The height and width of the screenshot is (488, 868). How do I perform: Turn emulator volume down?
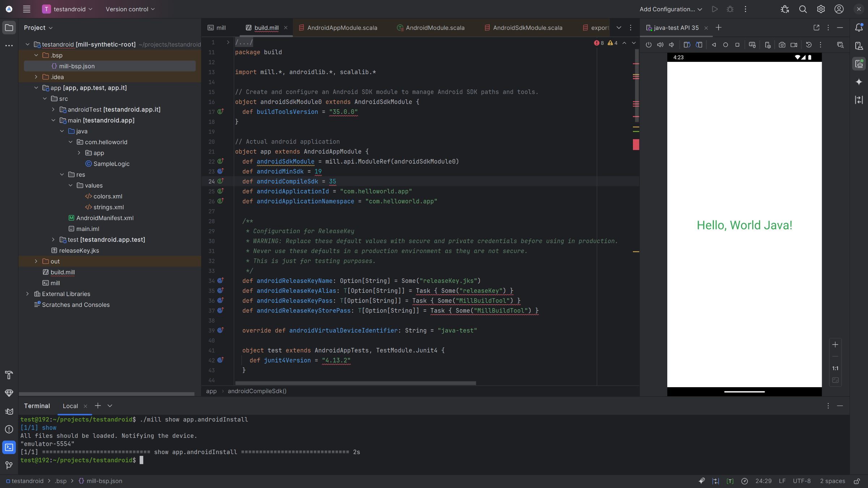(x=672, y=44)
